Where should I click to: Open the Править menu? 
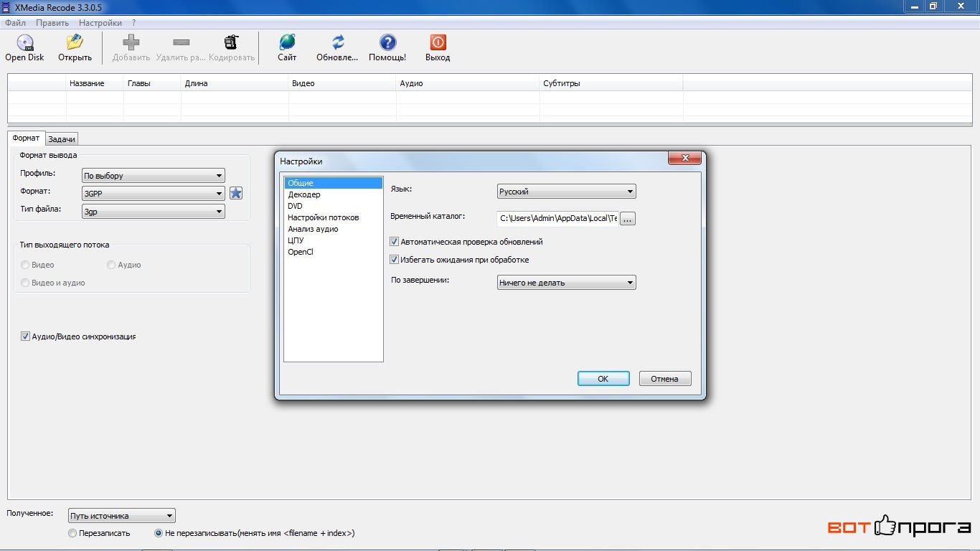coord(52,23)
